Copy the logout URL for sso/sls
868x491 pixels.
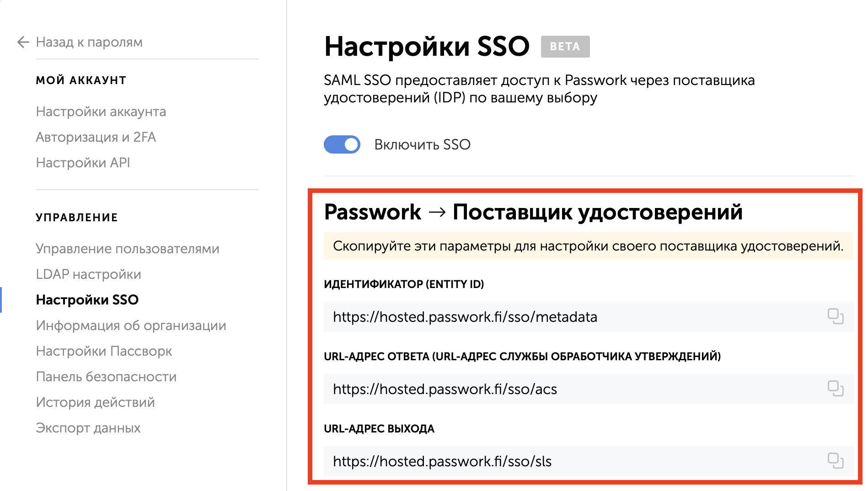coord(836,461)
